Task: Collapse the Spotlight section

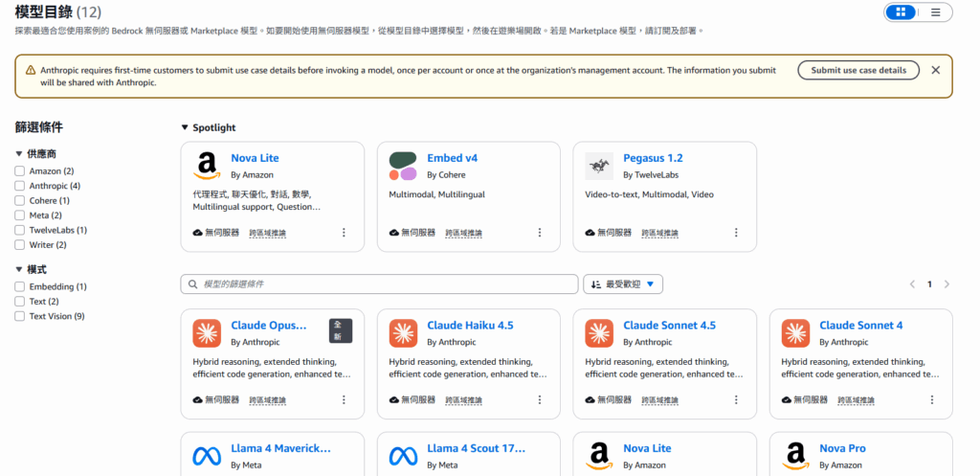Action: (185, 127)
